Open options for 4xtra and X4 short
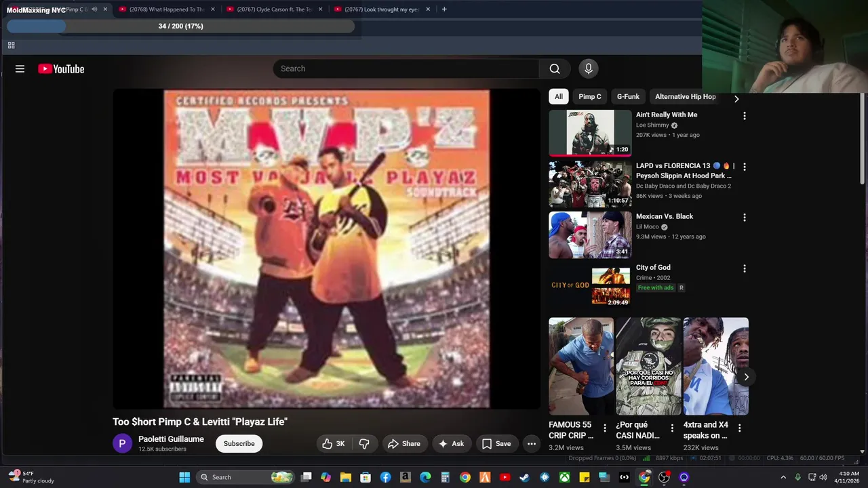 739,428
